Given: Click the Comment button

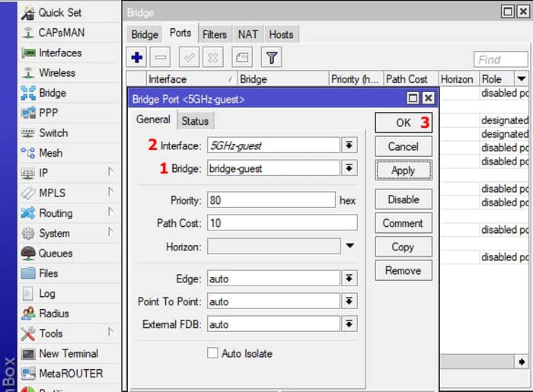Looking at the screenshot, I should (x=404, y=223).
